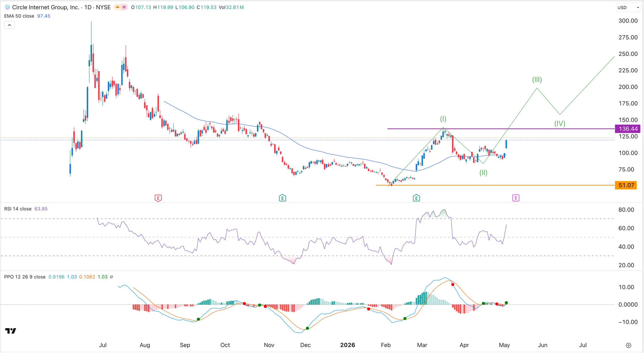
Task: Click the Jul label at left of time axis
Action: (103, 345)
